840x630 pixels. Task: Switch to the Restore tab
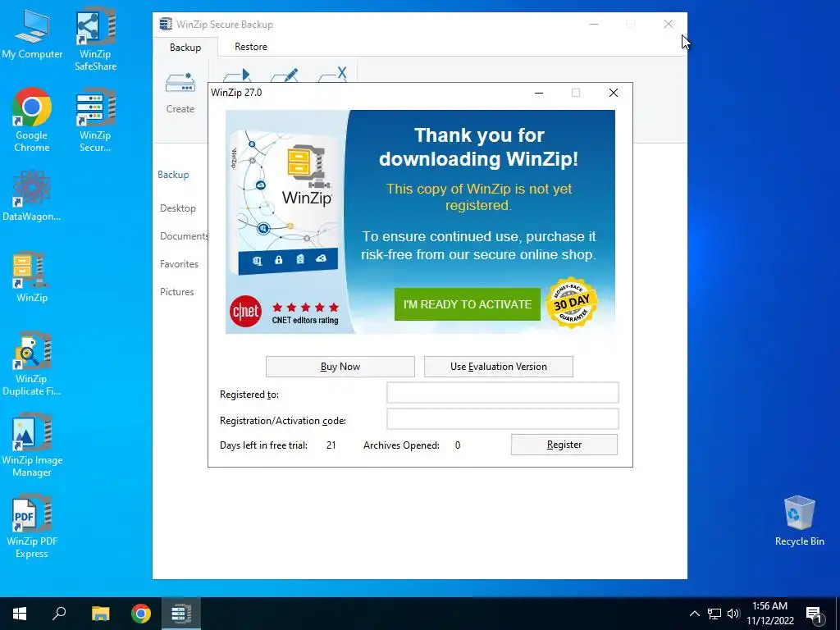tap(251, 47)
